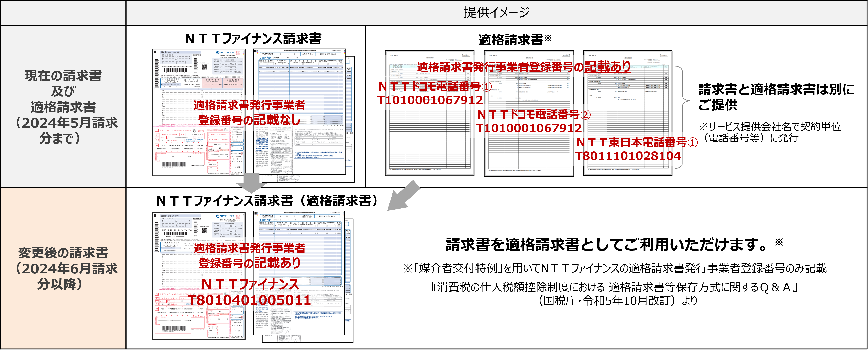The width and height of the screenshot is (868, 350).
Task: Click the large barcode on the current invoice top
Action: pos(176,70)
